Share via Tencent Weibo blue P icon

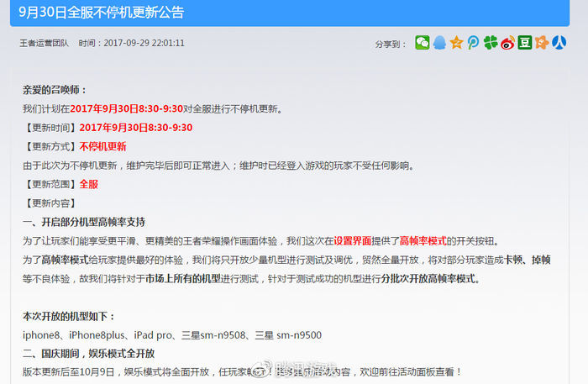coord(473,43)
